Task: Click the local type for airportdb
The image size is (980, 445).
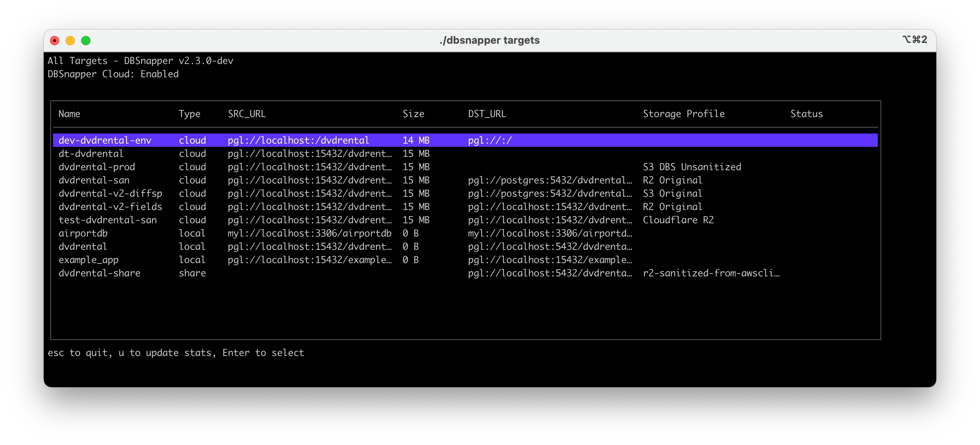Action: coord(192,233)
